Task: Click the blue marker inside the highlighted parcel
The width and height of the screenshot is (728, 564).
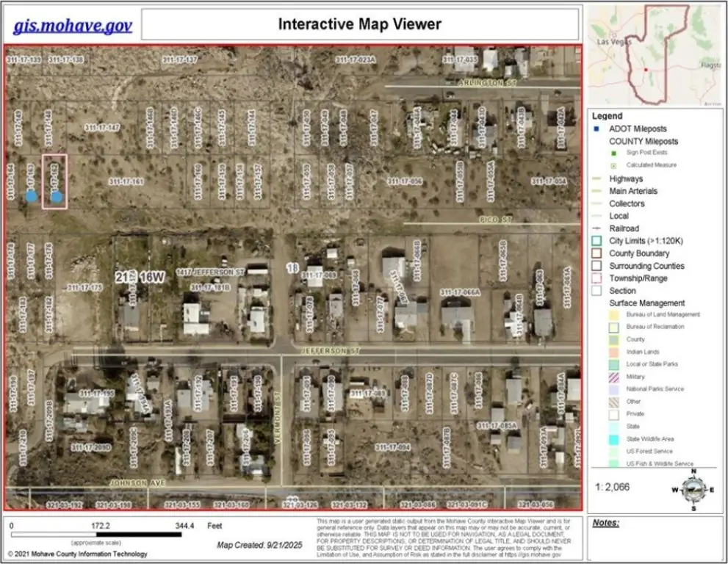Action: pyautogui.click(x=57, y=197)
